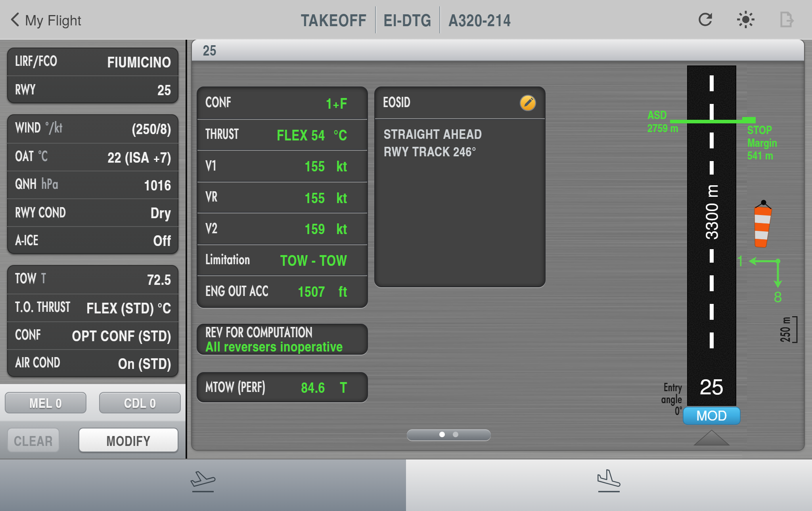This screenshot has width=812, height=511.
Task: Select the second page indicator dot
Action: [x=456, y=434]
